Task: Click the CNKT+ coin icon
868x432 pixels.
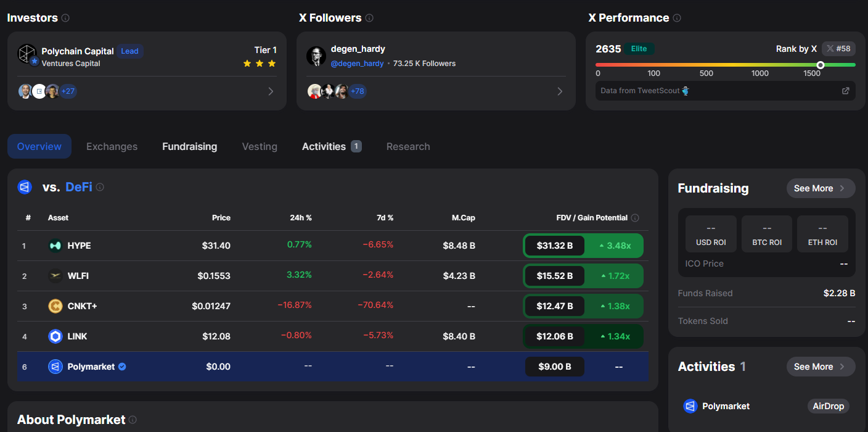Action: point(55,306)
